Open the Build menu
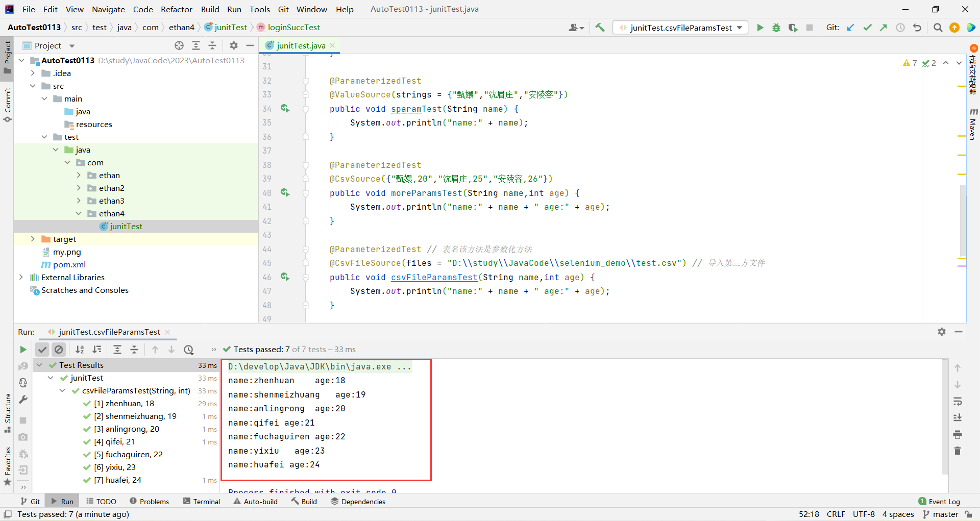Image resolution: width=980 pixels, height=521 pixels. coord(210,9)
